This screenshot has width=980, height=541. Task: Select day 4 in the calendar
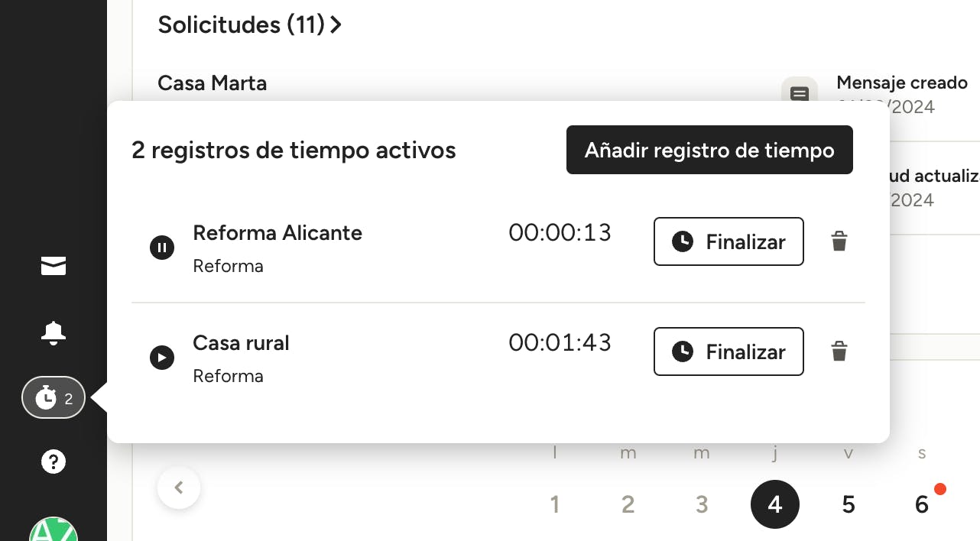[x=775, y=504]
